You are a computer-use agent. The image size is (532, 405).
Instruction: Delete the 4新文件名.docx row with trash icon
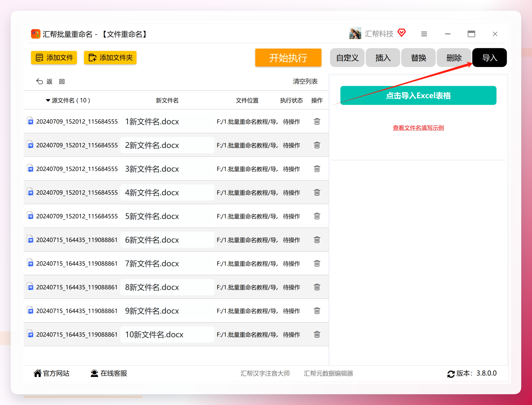click(317, 192)
